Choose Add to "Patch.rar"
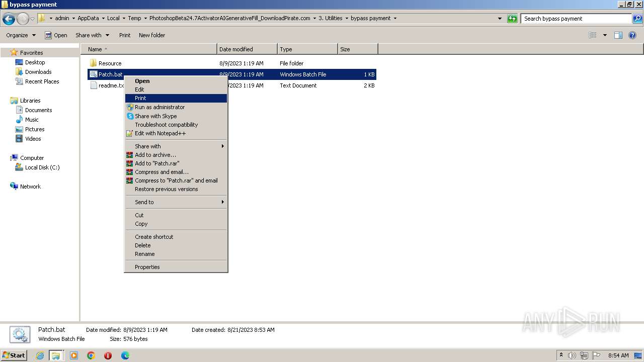644x362 pixels. [x=176, y=163]
